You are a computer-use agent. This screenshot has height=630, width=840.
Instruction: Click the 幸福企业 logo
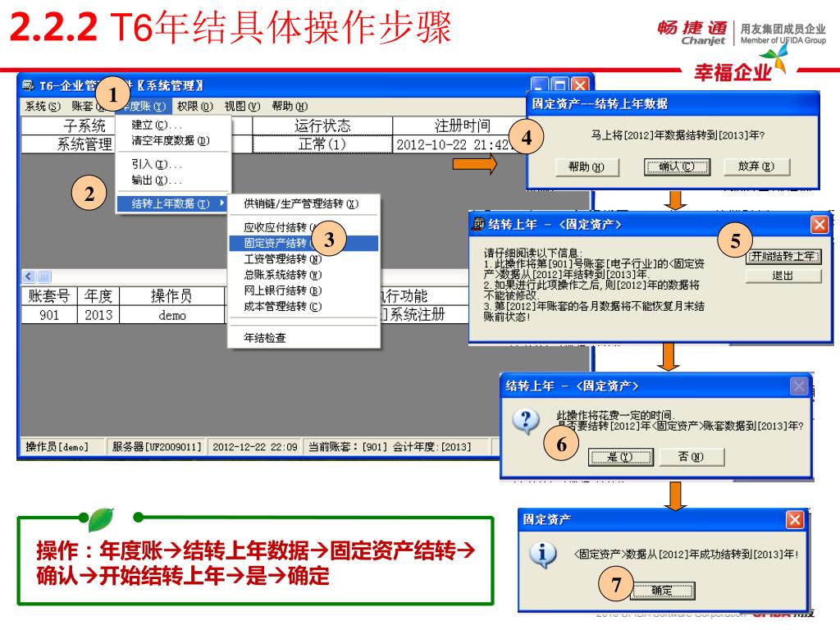tap(741, 66)
